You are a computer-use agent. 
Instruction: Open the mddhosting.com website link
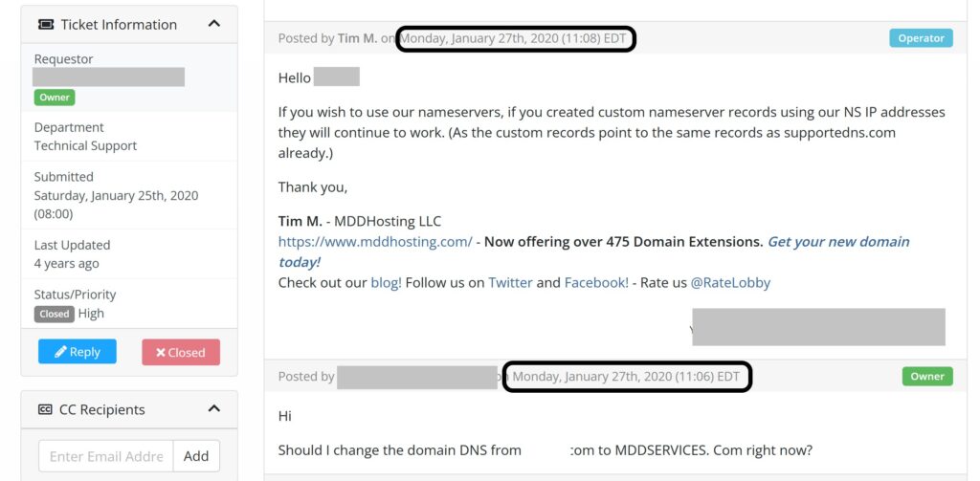click(x=375, y=242)
